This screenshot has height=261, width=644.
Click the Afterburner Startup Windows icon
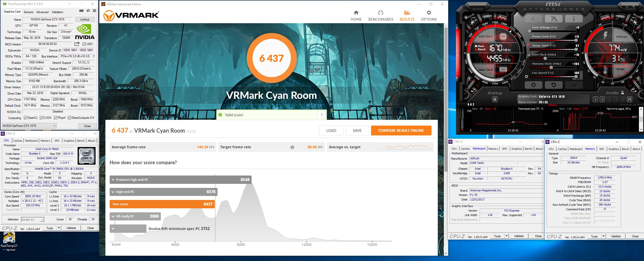click(495, 100)
